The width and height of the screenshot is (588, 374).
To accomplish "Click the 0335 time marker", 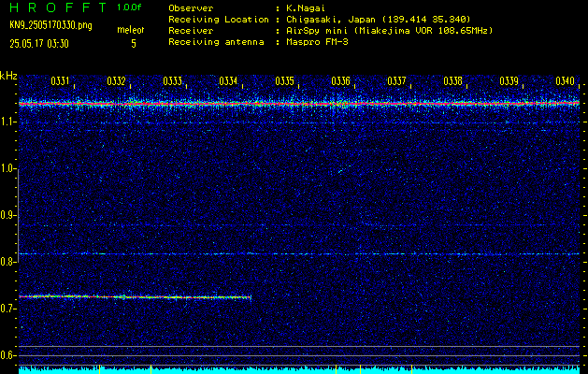I will [284, 81].
